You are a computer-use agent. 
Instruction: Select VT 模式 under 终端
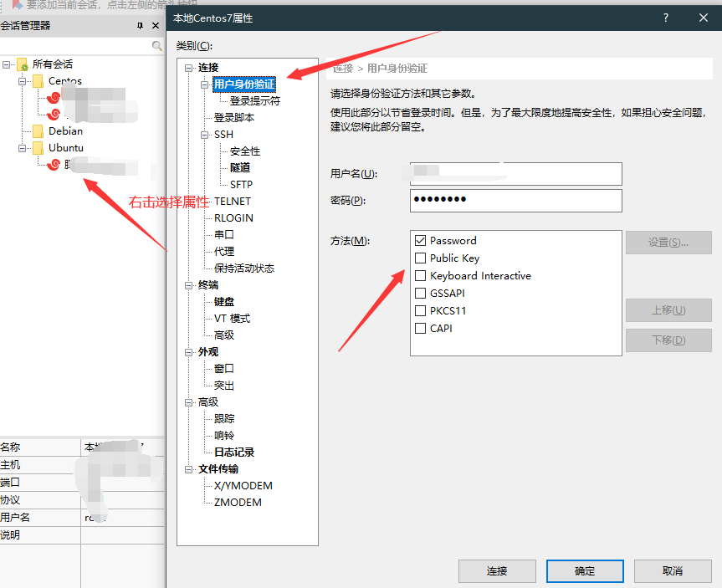coord(232,319)
